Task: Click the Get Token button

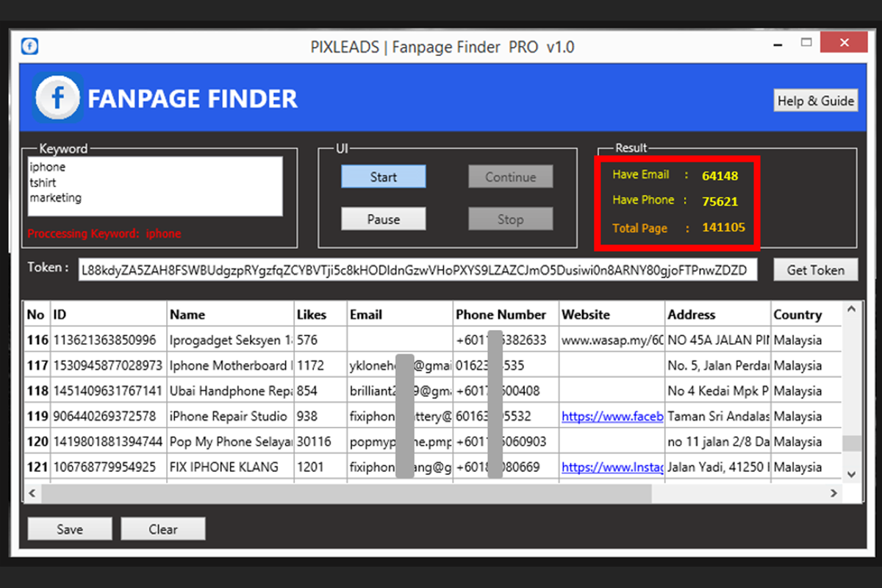Action: [x=816, y=270]
